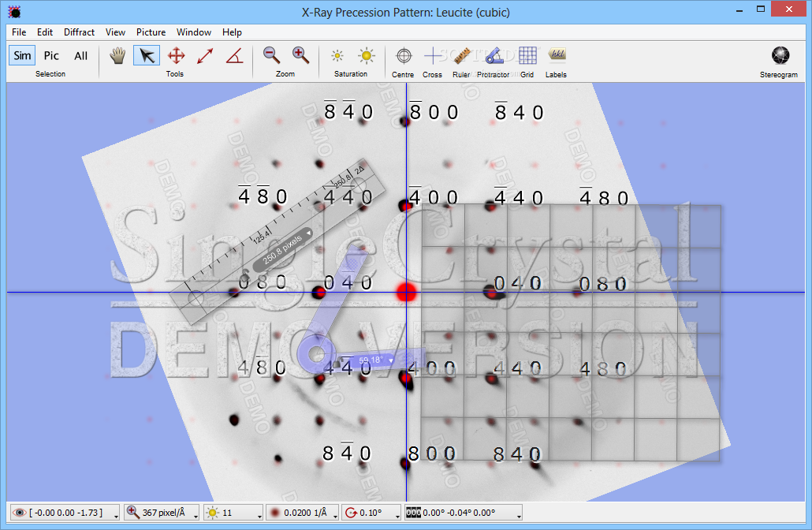Open the Picture menu
The width and height of the screenshot is (812, 530).
151,32
